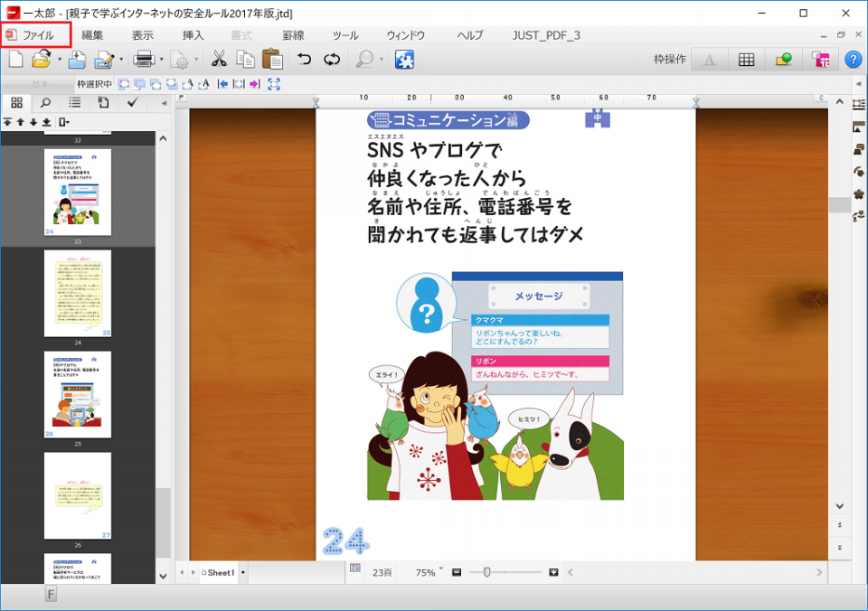Click the blue help question mark
Screen dimensions: 868x611
pyautogui.click(x=853, y=60)
